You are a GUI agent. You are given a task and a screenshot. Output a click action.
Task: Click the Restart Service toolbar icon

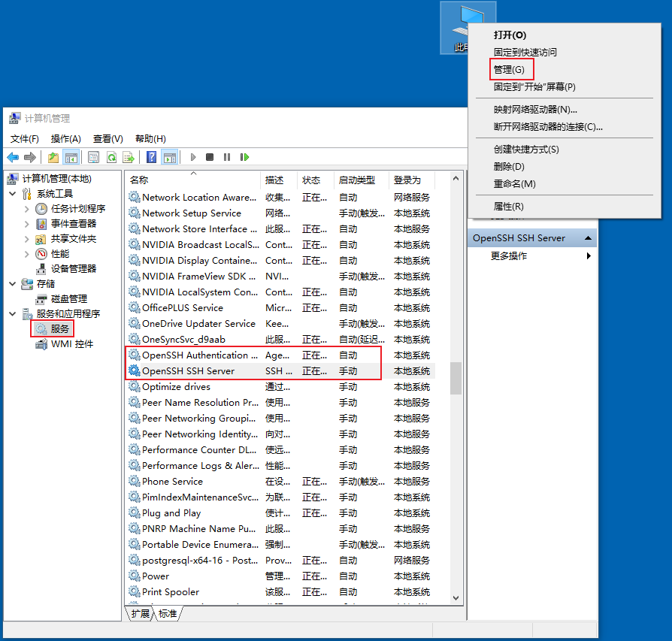click(244, 157)
